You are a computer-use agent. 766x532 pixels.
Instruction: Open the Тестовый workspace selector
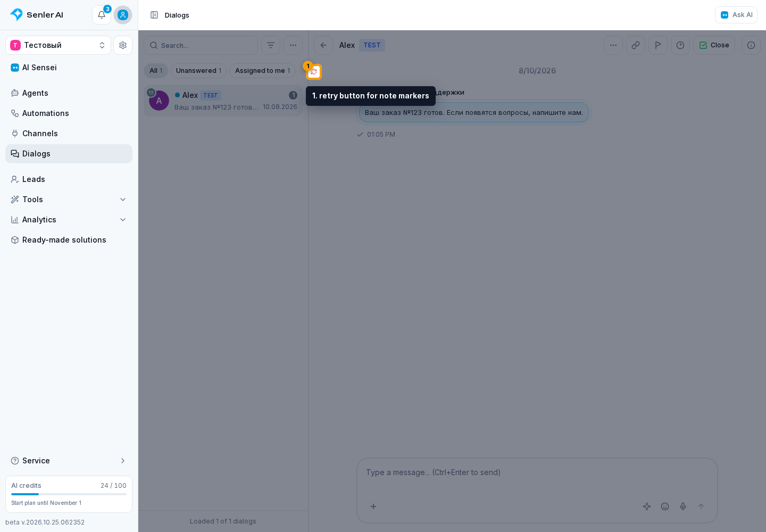(58, 45)
